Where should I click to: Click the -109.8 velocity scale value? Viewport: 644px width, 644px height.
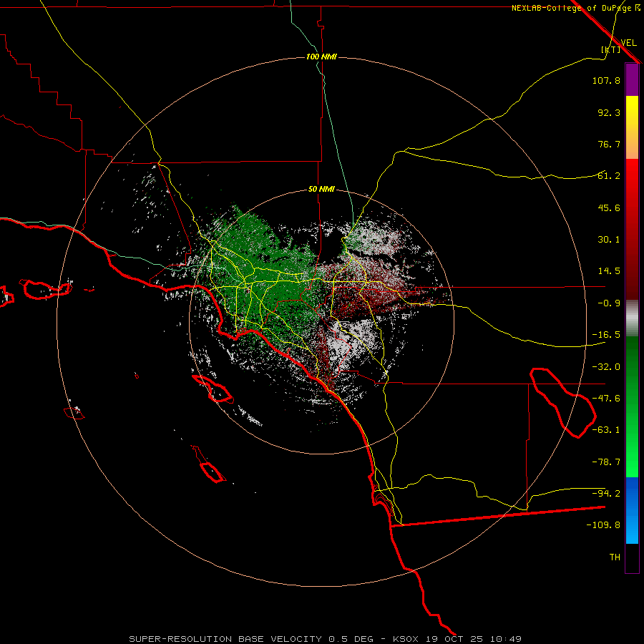pos(603,525)
